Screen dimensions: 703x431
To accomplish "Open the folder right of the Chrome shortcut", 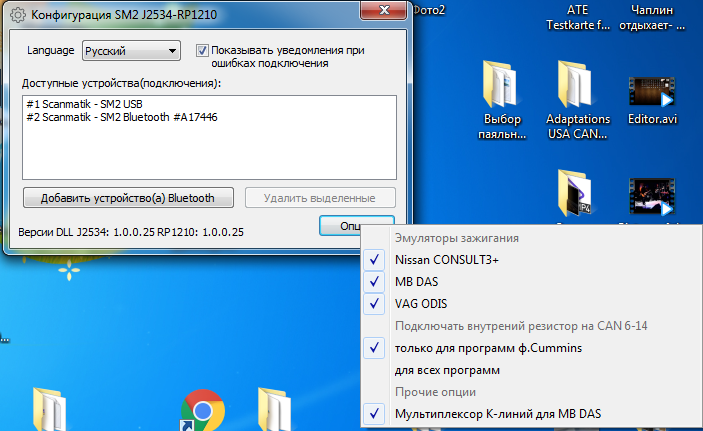I will tap(274, 409).
